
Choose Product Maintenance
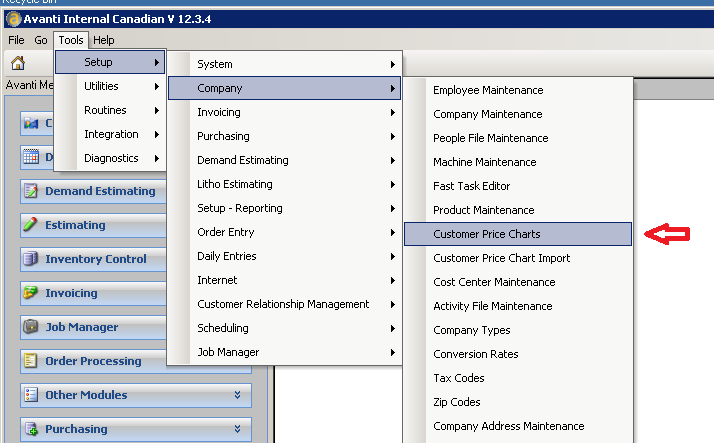[518, 210]
